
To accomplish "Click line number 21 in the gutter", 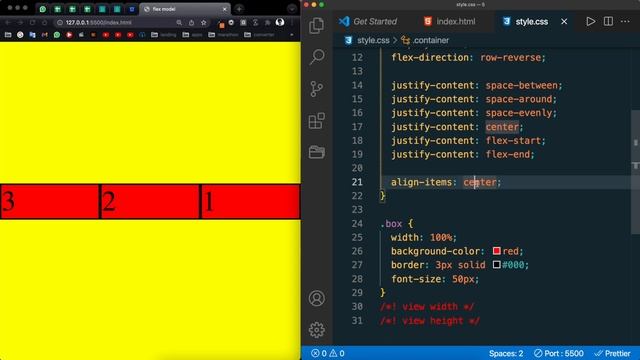I will pos(357,182).
